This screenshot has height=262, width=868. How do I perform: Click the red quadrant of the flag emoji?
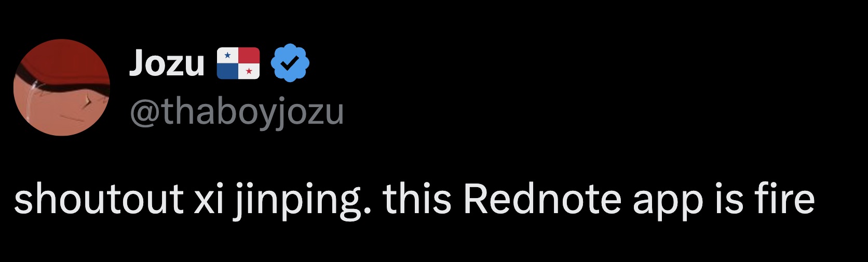(x=249, y=55)
